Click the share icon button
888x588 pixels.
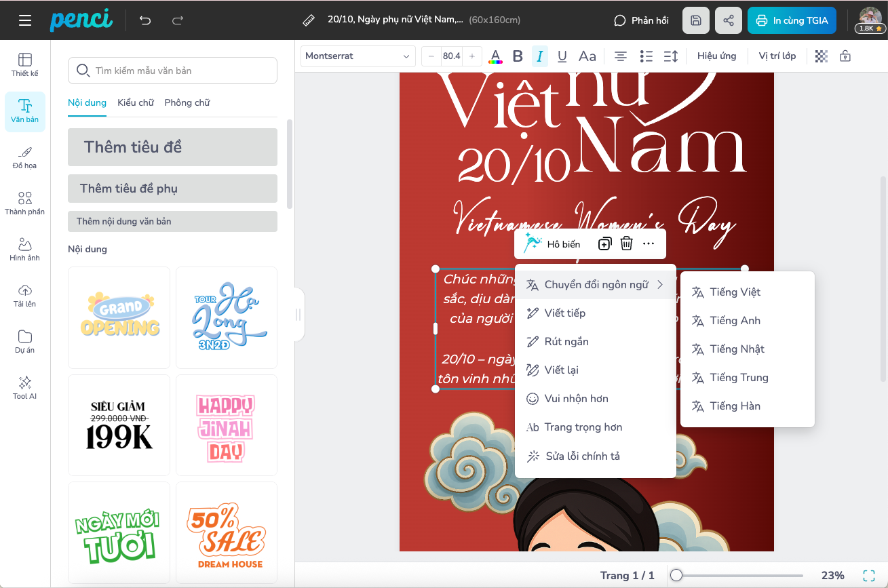click(728, 20)
